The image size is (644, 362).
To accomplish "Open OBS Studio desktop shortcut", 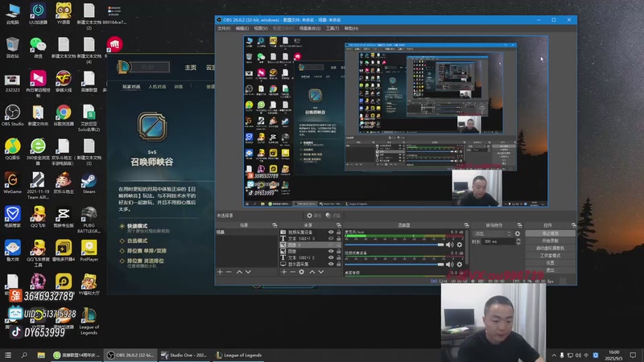I will click(x=12, y=115).
